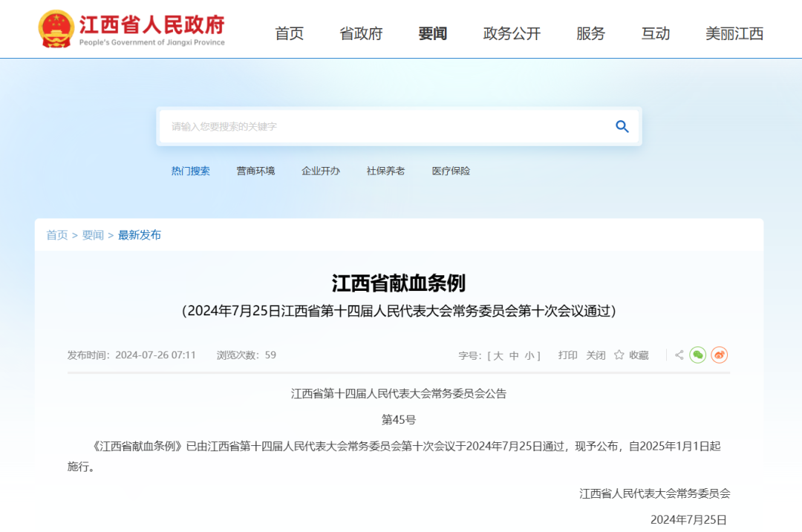Click the share icon

tap(679, 355)
